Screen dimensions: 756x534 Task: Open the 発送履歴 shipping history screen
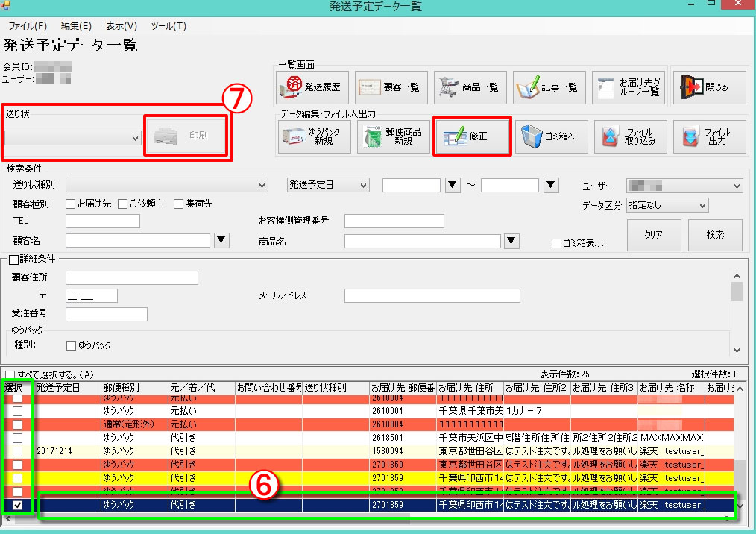point(314,87)
